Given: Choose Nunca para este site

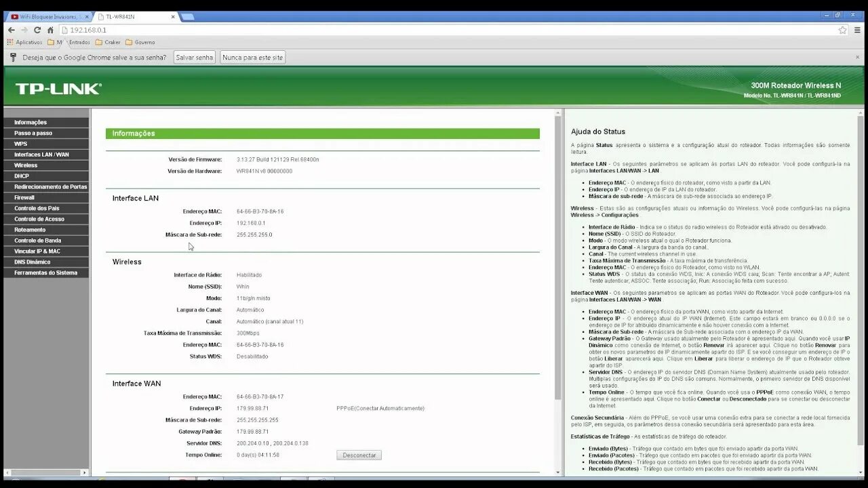Looking at the screenshot, I should [252, 58].
